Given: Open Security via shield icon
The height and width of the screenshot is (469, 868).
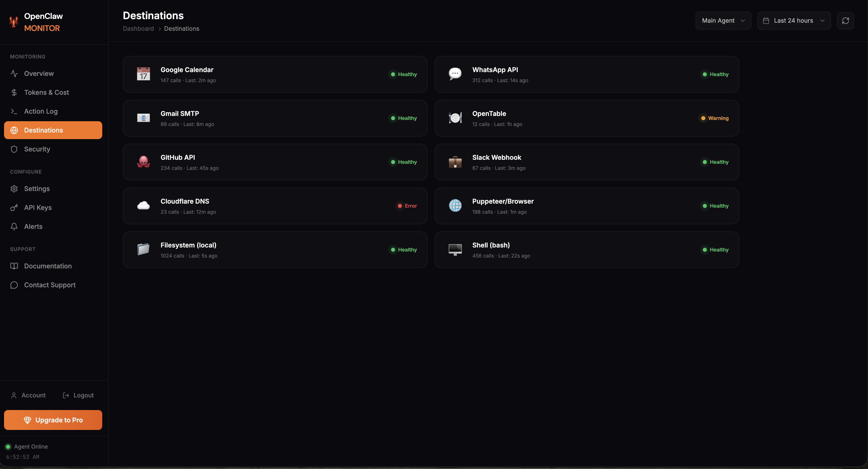Looking at the screenshot, I should pyautogui.click(x=14, y=149).
